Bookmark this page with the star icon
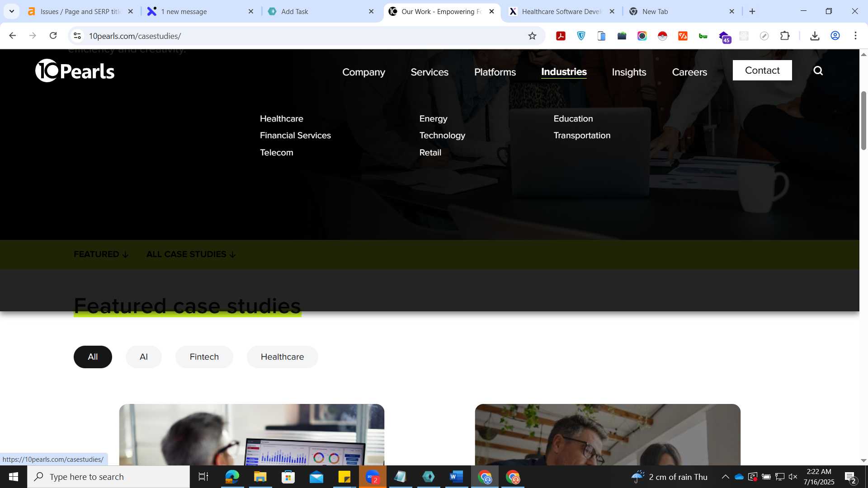This screenshot has width=868, height=488. 532,36
